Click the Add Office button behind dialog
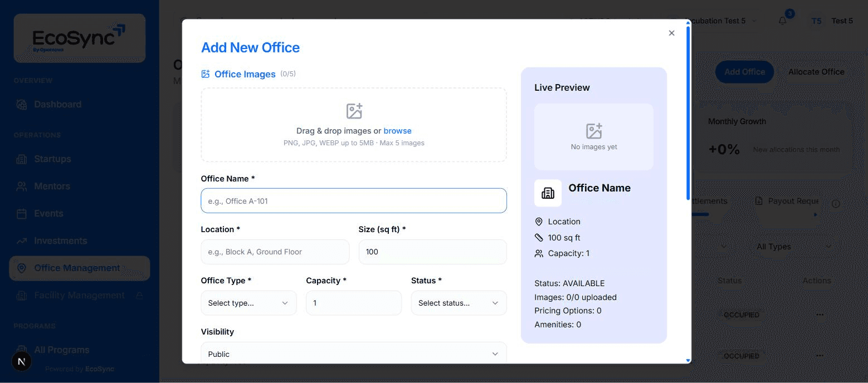The image size is (868, 383). [x=744, y=72]
